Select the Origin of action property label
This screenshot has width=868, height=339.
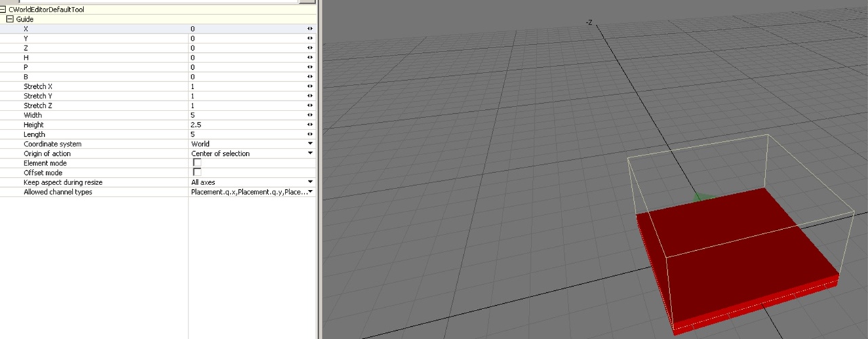click(x=47, y=153)
